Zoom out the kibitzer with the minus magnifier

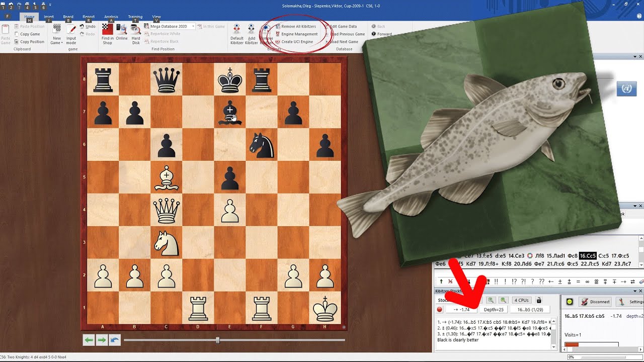point(503,300)
